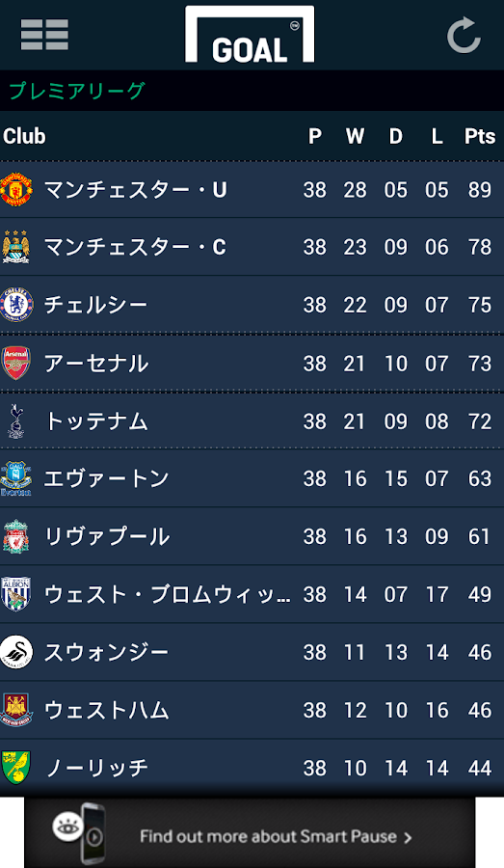Tap the Tottenham cockerel crest
Image resolution: width=504 pixels, height=868 pixels.
16,420
